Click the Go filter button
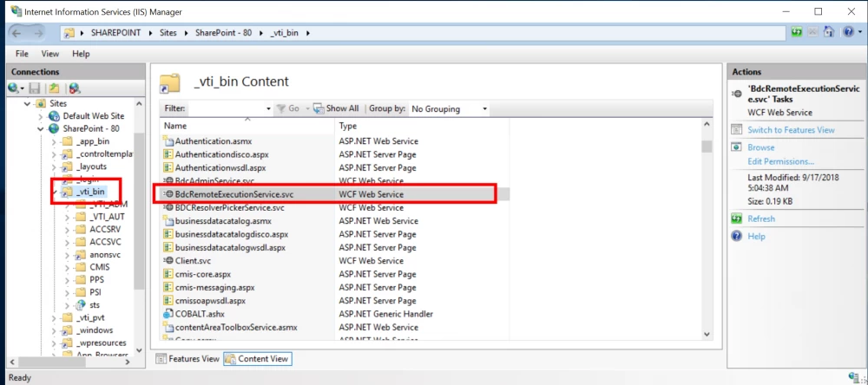The width and height of the screenshot is (868, 385). (x=288, y=109)
